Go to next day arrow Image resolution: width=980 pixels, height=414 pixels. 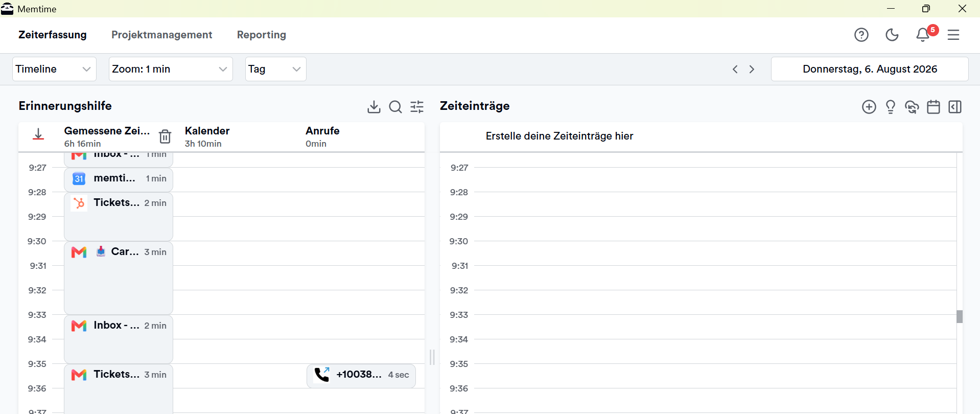tap(752, 69)
